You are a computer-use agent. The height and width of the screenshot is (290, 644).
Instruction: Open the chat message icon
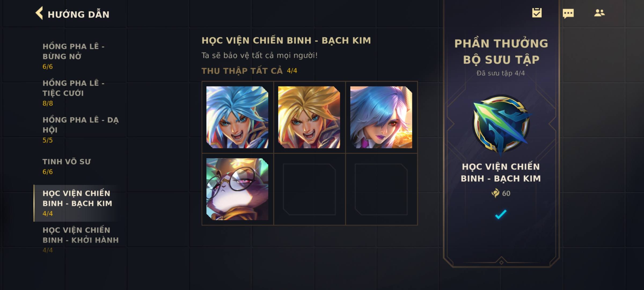pos(568,13)
